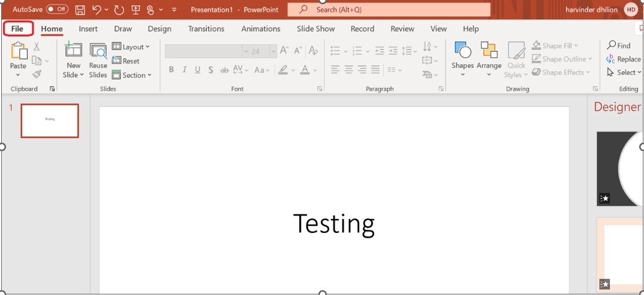
Task: Toggle Bold formatting button
Action: 171,70
